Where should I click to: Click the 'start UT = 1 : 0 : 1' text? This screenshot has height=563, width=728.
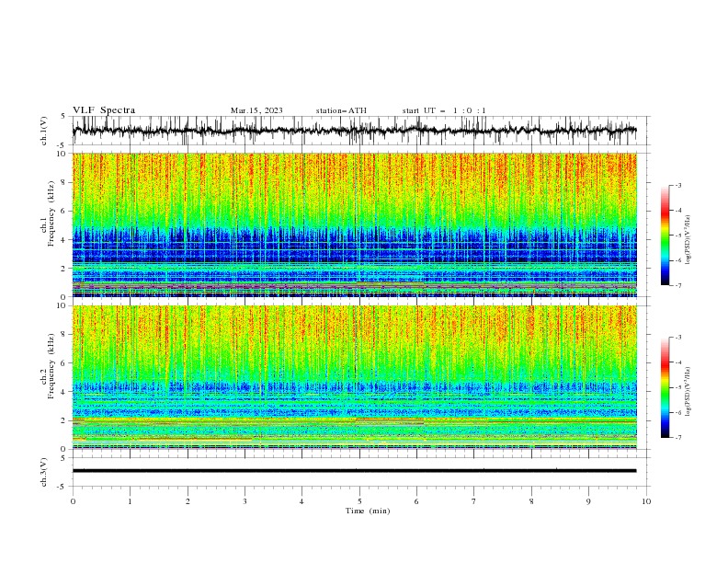(x=444, y=110)
